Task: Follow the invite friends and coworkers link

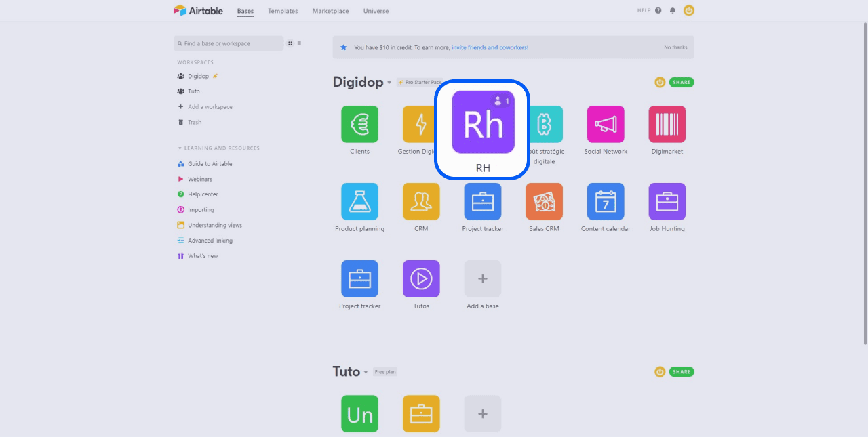Action: [x=490, y=47]
